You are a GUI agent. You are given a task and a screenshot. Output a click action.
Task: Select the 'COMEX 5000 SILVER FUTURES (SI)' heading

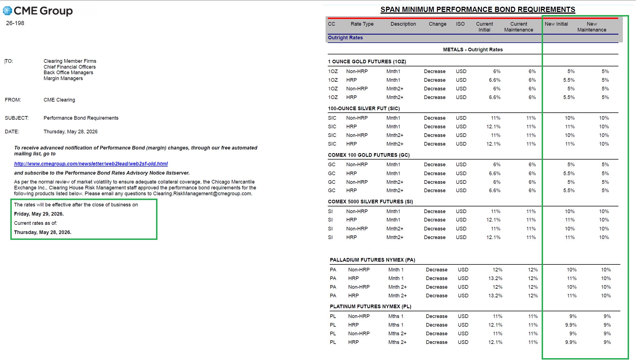[370, 202]
